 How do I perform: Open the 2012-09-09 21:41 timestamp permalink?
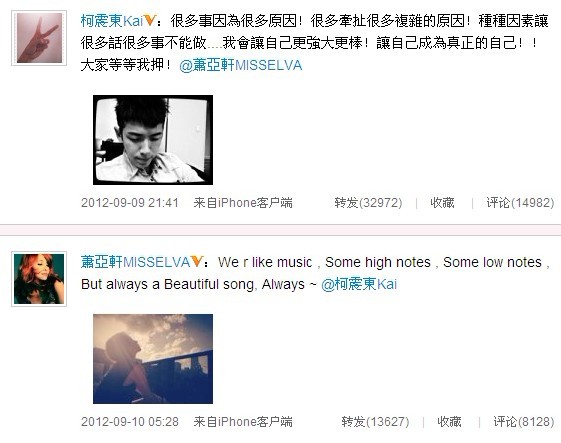130,203
